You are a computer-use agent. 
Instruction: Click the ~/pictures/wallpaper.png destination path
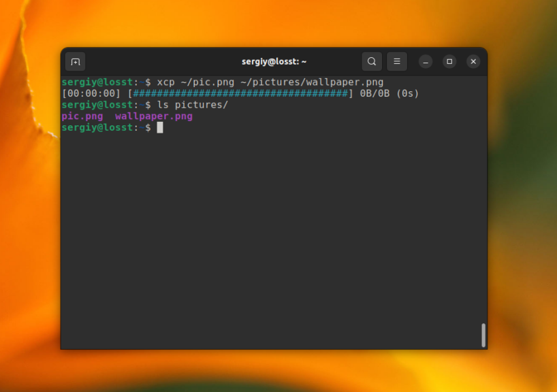click(311, 82)
